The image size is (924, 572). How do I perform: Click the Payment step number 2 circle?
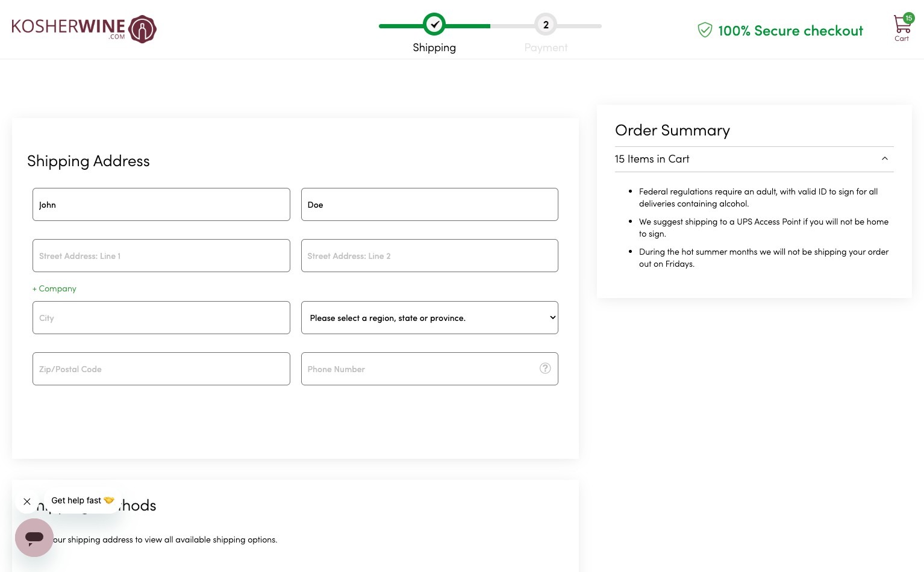546,25
